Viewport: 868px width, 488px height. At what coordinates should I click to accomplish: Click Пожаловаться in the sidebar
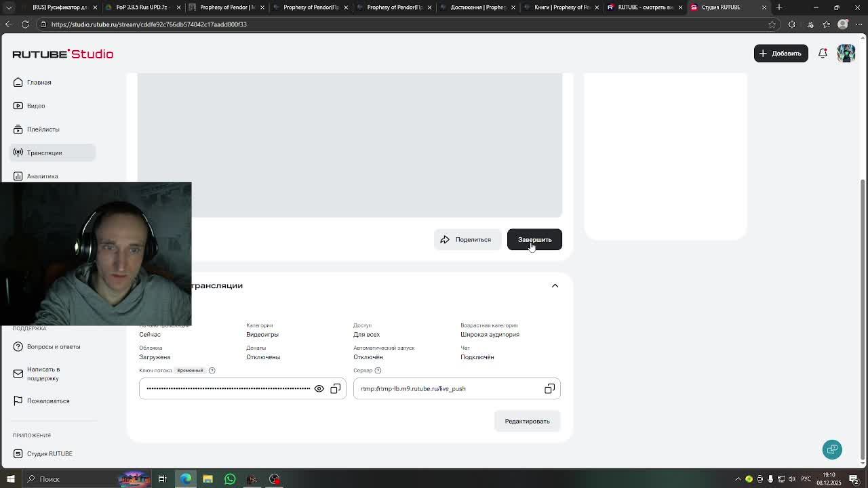coord(53,401)
